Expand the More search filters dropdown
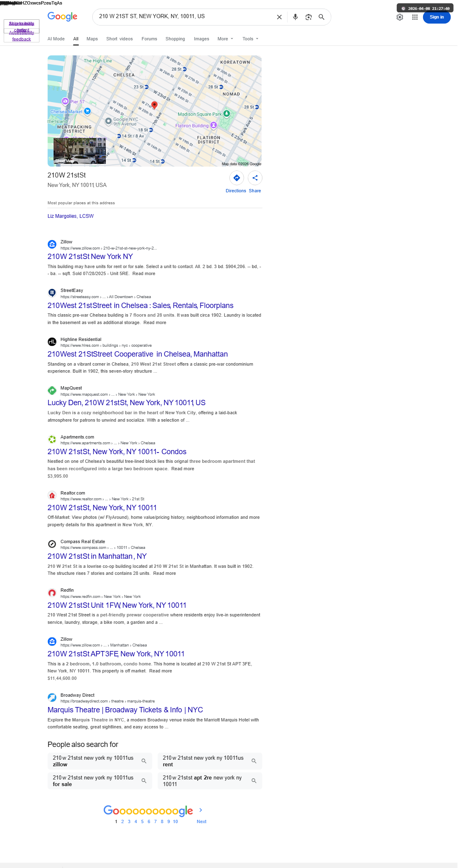The image size is (463, 868). (225, 39)
